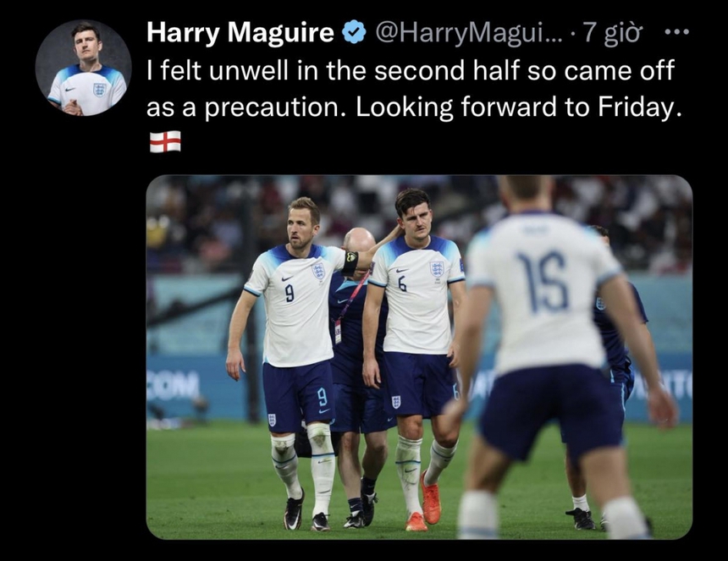
Task: Click the England flag emoji
Action: (165, 141)
